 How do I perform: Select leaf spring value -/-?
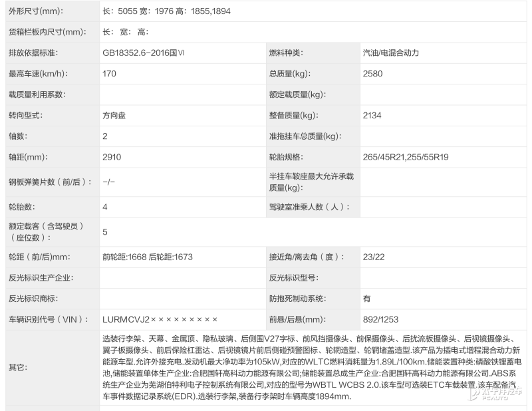click(108, 182)
